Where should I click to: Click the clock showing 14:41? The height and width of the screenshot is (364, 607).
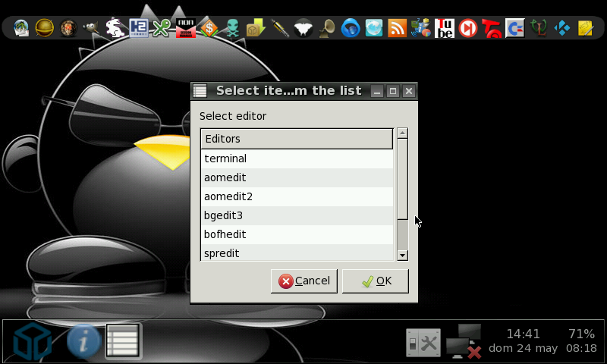pos(523,334)
